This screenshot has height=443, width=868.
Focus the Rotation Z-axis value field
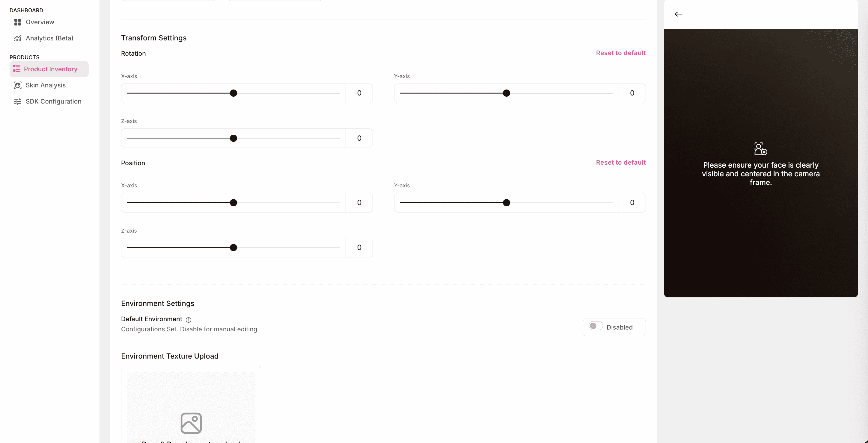pos(359,138)
